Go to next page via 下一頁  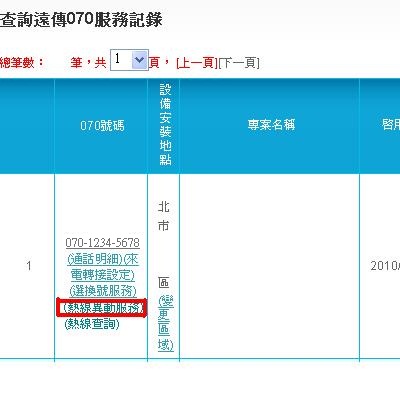point(239,63)
